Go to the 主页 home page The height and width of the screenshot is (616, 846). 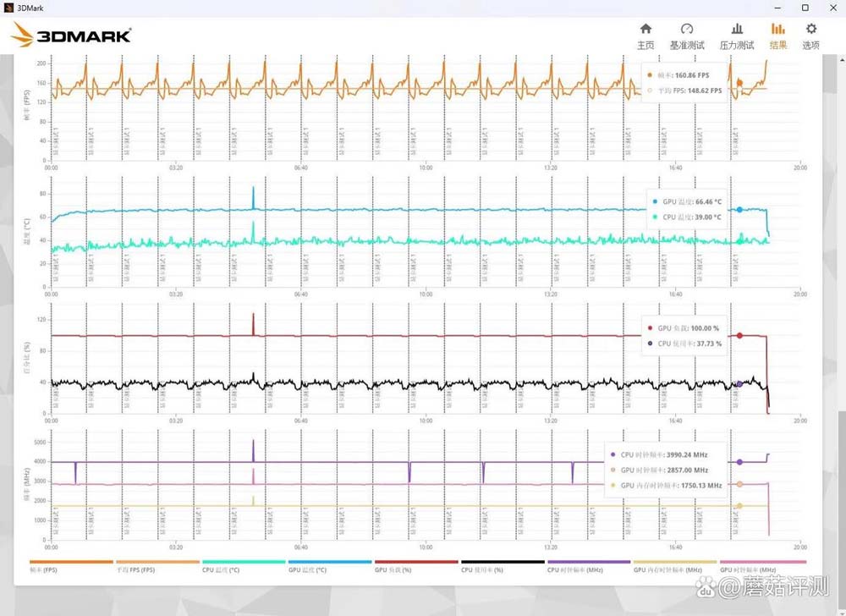(645, 36)
